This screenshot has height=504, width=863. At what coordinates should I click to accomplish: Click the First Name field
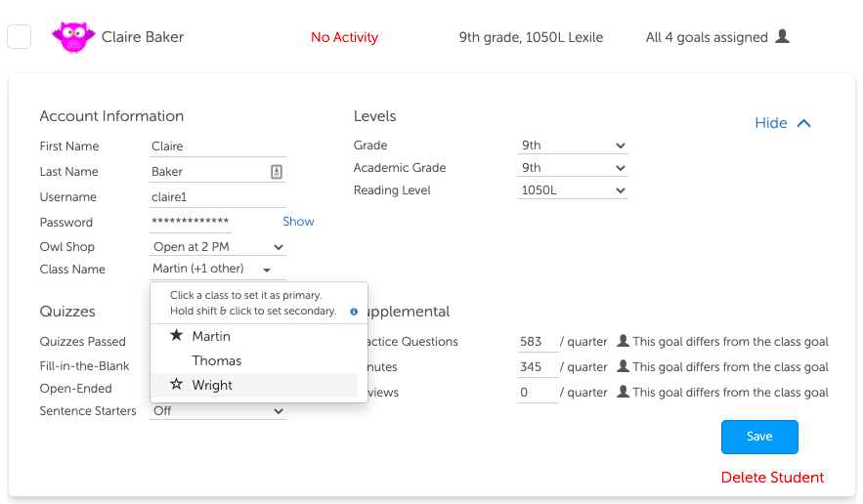click(217, 147)
